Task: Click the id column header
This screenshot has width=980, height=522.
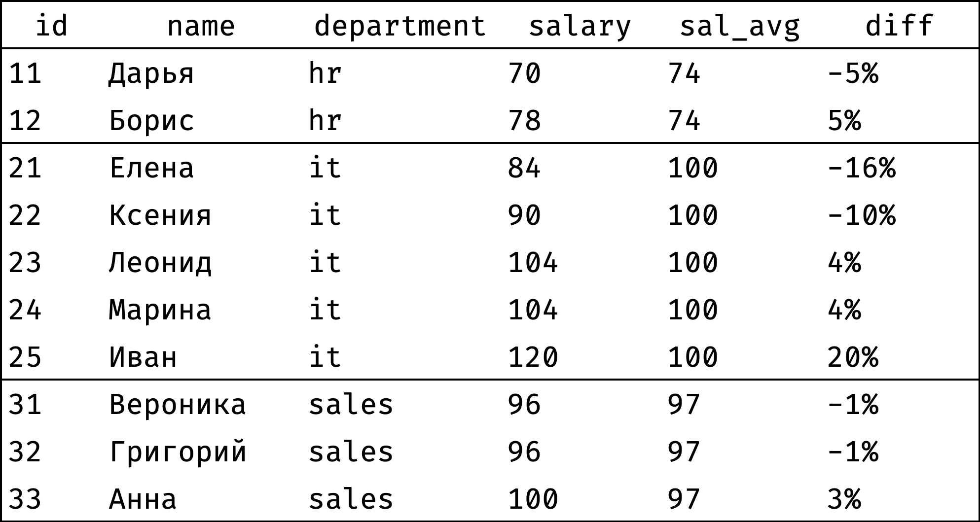Action: coord(51,26)
